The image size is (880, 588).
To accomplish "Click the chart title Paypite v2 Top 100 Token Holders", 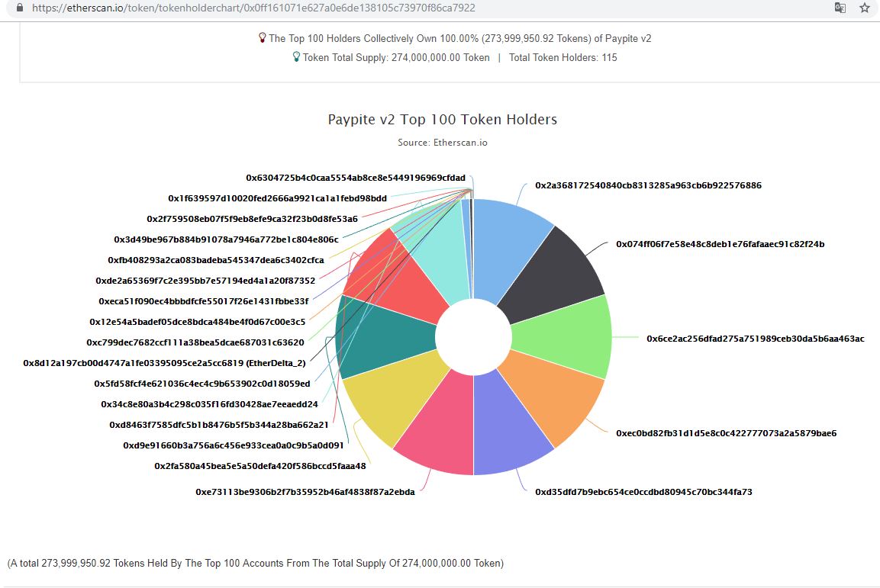I will [x=442, y=120].
